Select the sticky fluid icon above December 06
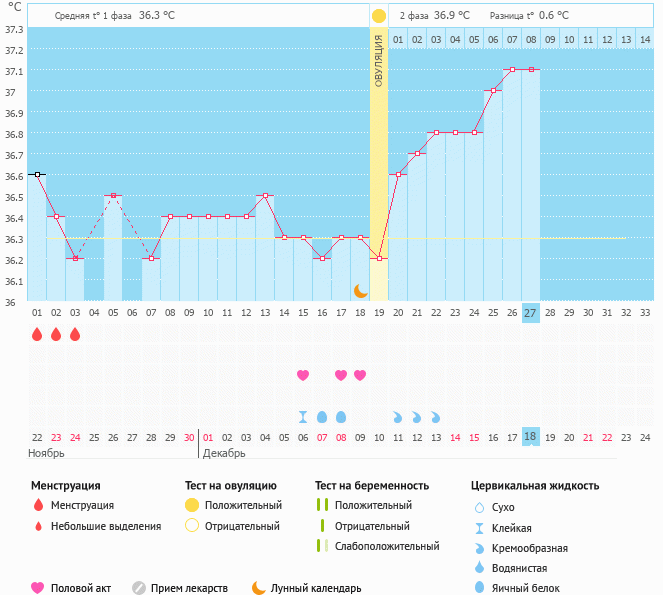Image resolution: width=663 pixels, height=595 pixels. [303, 416]
